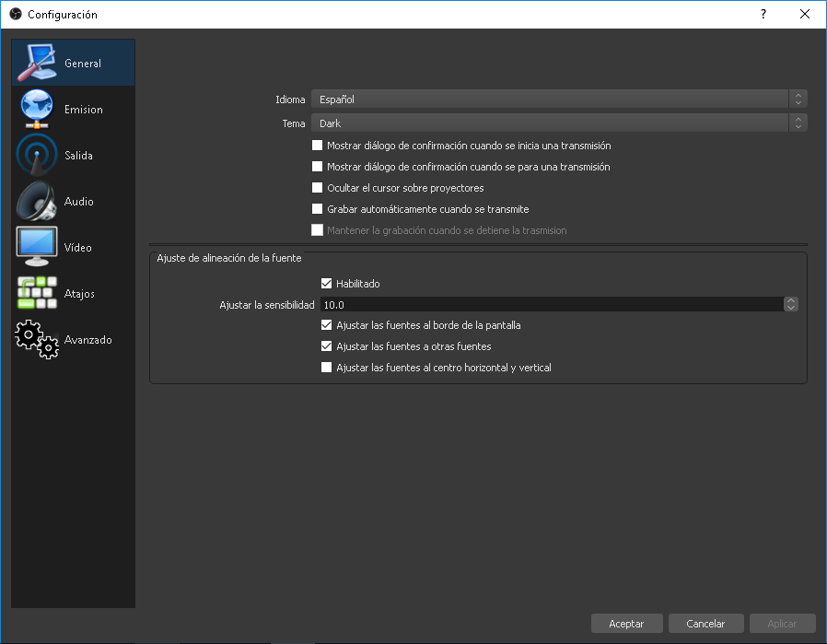Uncheck Ajustar las fuentes al borde de la pantalla
The width and height of the screenshot is (827, 644).
click(327, 325)
